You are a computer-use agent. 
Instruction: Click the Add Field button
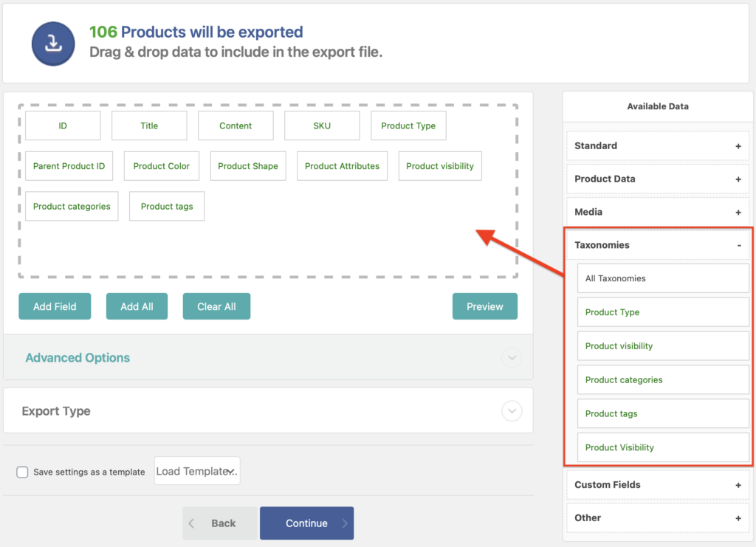coord(55,306)
